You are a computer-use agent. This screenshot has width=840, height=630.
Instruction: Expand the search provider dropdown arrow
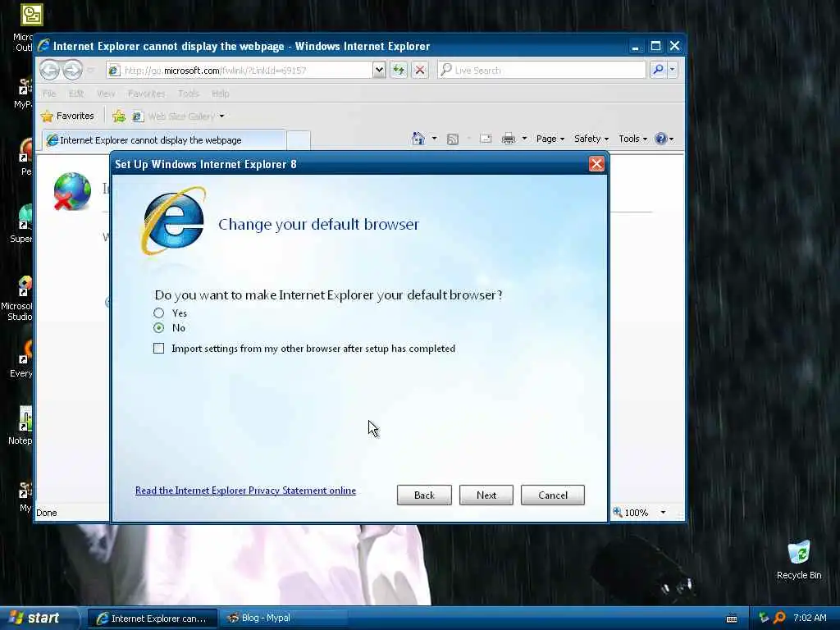pyautogui.click(x=673, y=70)
